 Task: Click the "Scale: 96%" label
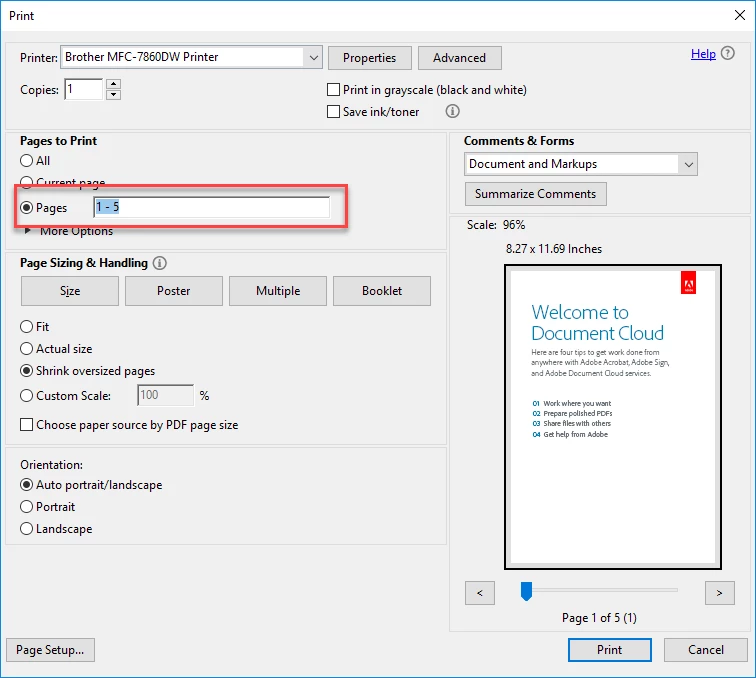(x=496, y=225)
